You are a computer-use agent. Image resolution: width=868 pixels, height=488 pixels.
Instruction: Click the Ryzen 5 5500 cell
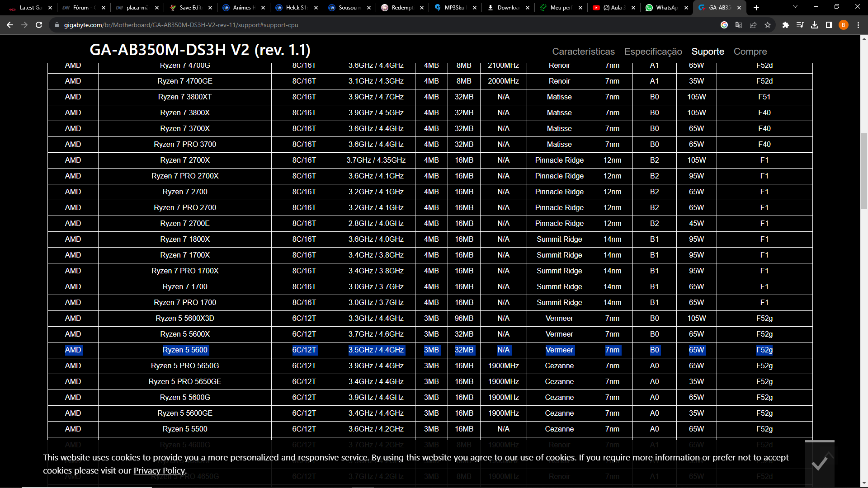click(185, 429)
